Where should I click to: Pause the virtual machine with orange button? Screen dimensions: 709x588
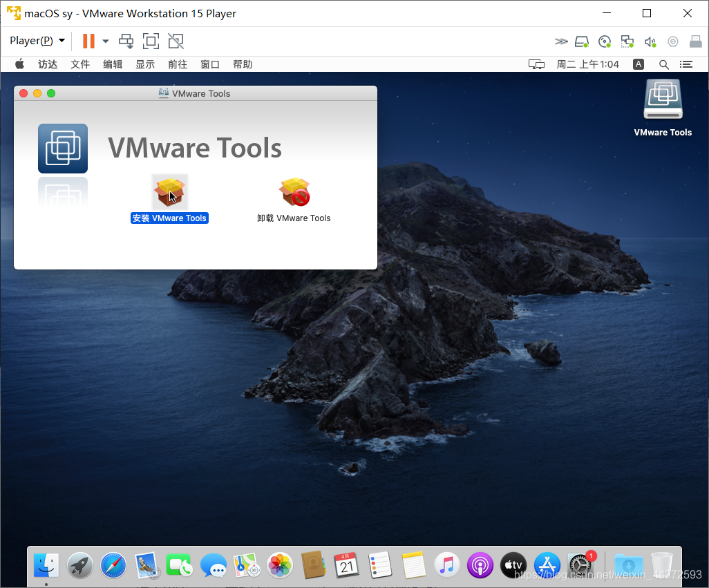(88, 41)
